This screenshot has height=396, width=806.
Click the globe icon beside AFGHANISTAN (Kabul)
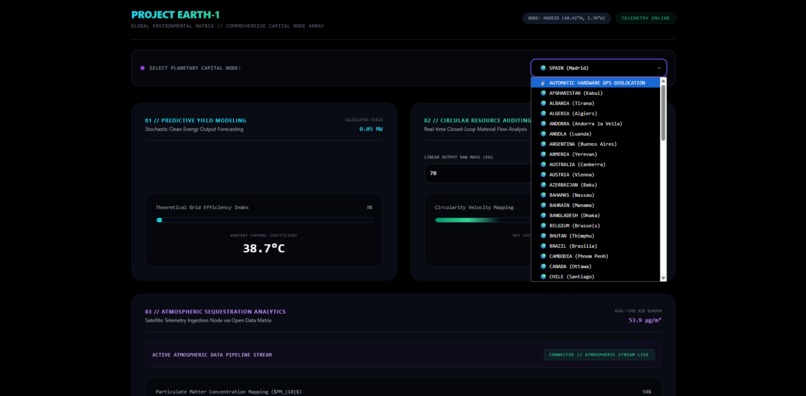coord(543,93)
